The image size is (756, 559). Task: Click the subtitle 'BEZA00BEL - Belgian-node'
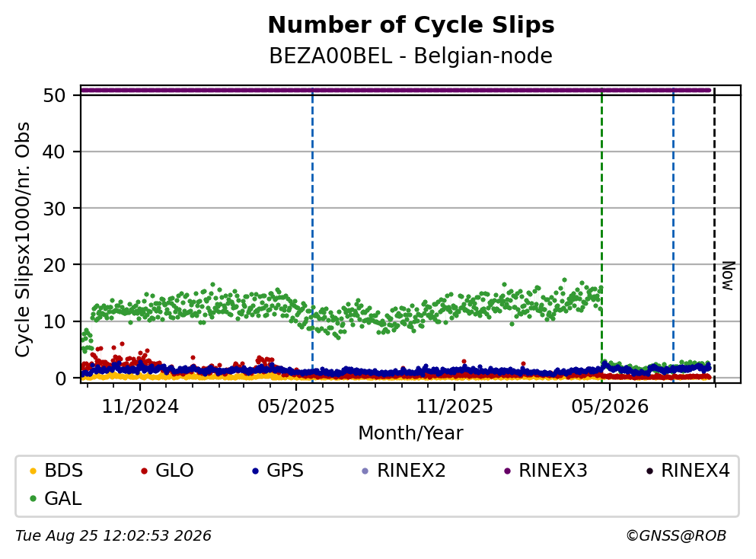click(x=411, y=56)
